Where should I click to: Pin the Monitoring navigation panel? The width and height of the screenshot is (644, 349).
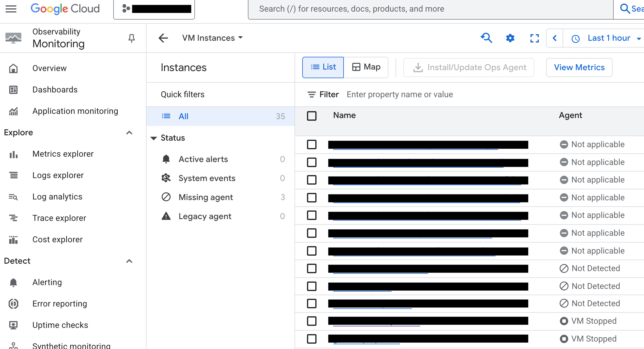point(131,38)
